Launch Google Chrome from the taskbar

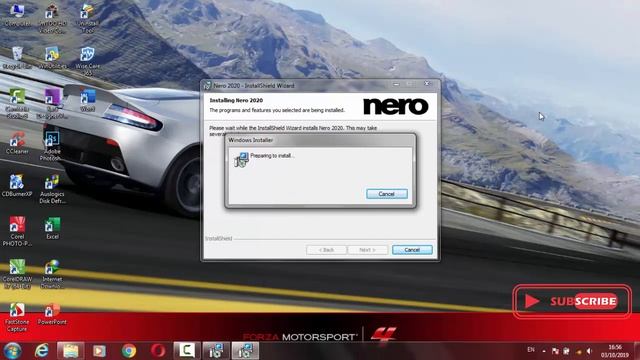(x=129, y=351)
